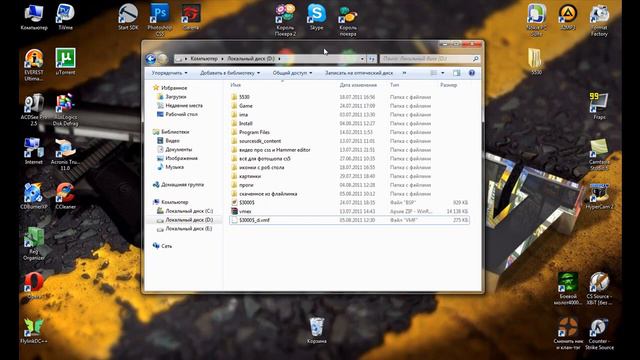
Task: Open the view options dropdown arrow
Action: pyautogui.click(x=442, y=73)
